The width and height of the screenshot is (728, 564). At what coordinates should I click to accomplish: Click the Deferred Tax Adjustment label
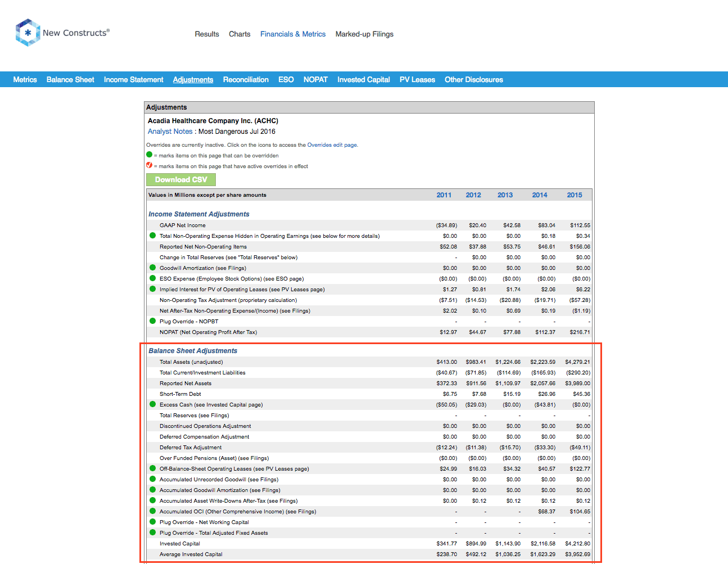191,448
